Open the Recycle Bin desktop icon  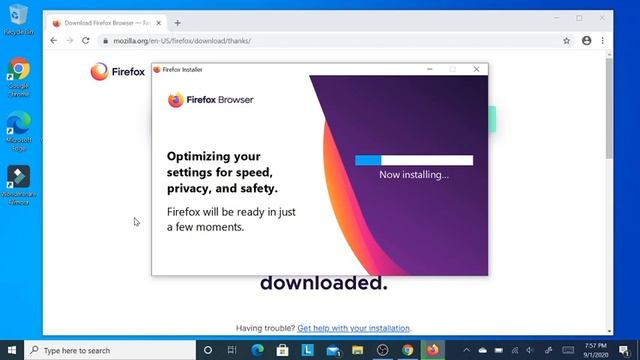[18, 19]
